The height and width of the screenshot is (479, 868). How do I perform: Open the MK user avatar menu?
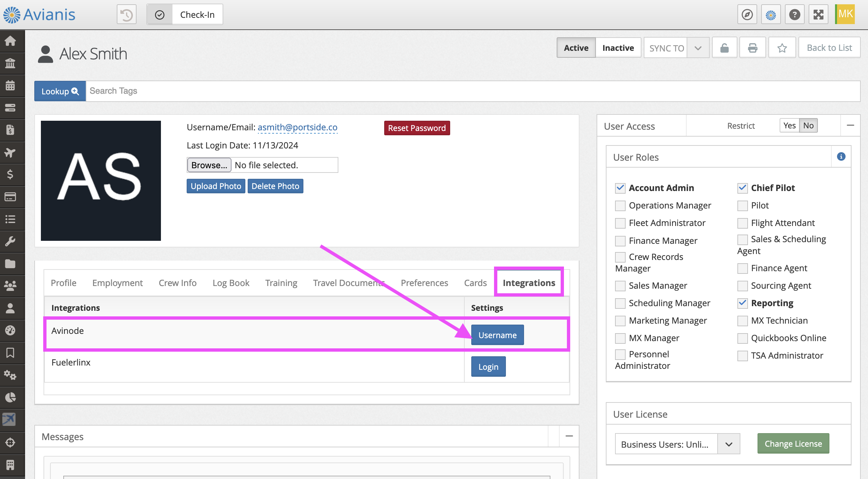click(x=845, y=14)
